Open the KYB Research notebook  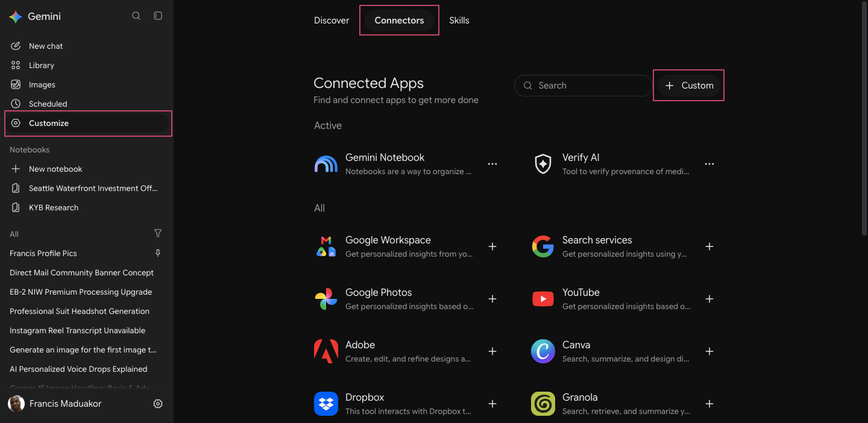pos(87,207)
